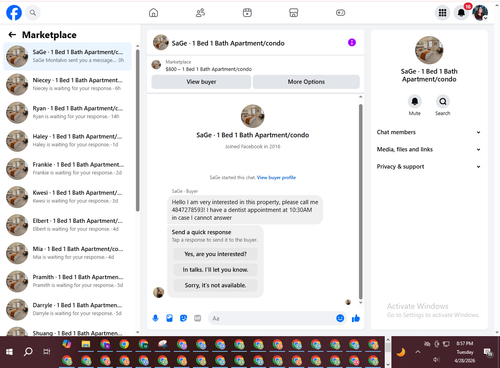The width and height of the screenshot is (500, 368).
Task: Choose a GIF from the GIF icon
Action: (x=197, y=318)
